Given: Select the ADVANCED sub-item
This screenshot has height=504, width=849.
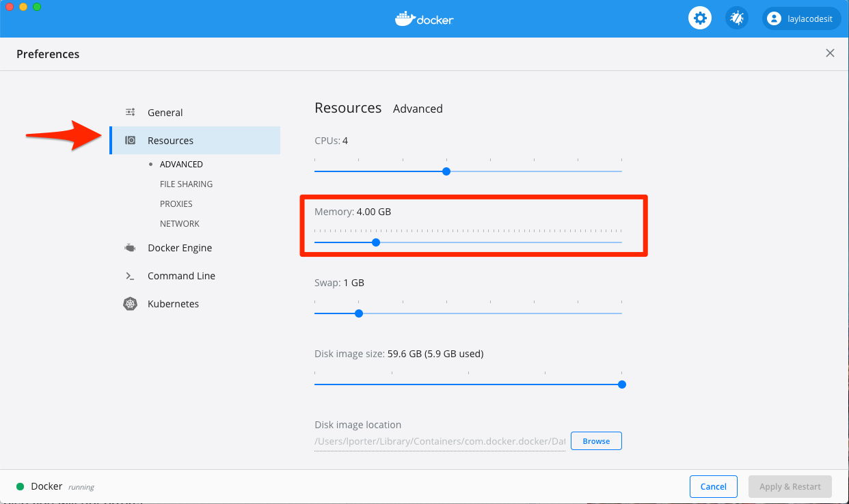Looking at the screenshot, I should [x=181, y=165].
